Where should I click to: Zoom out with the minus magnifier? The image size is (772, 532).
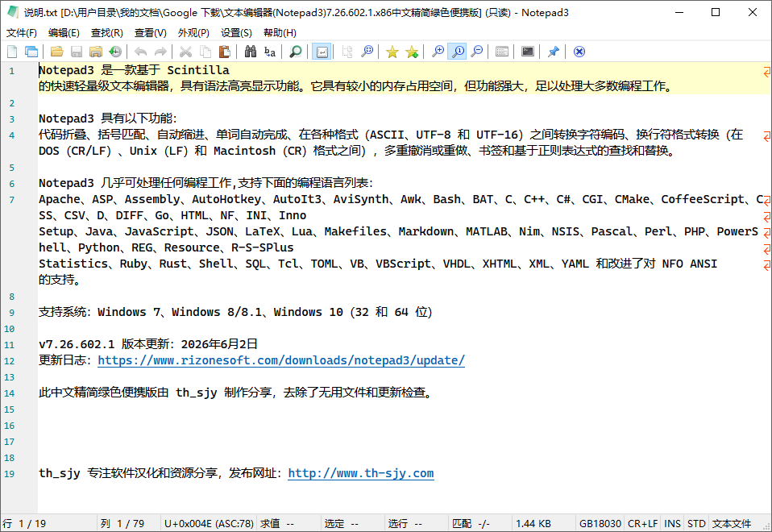(476, 52)
